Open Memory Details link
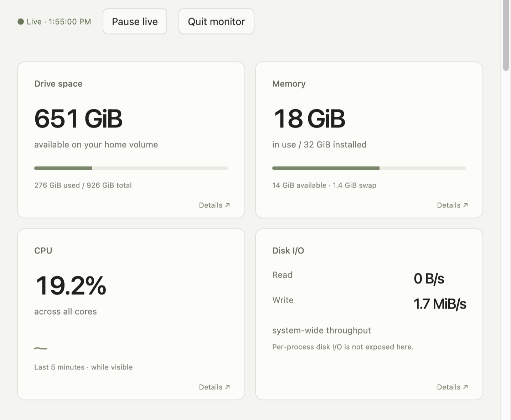Image resolution: width=511 pixels, height=420 pixels. 453,205
